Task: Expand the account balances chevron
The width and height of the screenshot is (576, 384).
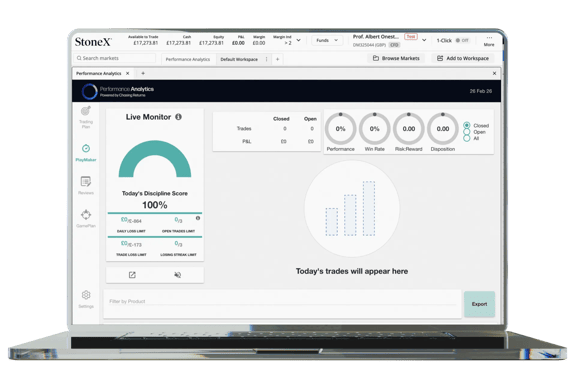Action: coord(298,40)
